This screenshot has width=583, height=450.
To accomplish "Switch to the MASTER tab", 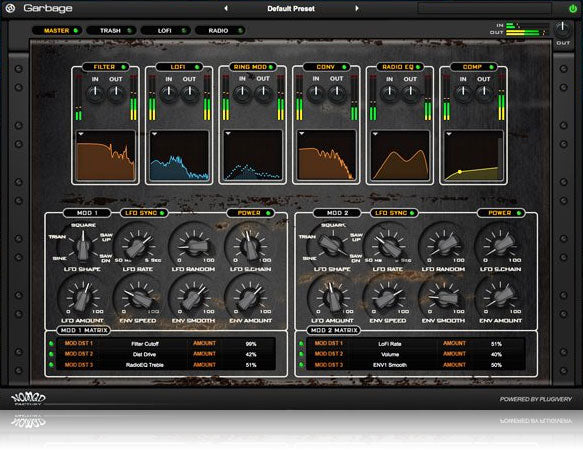I will pos(57,30).
